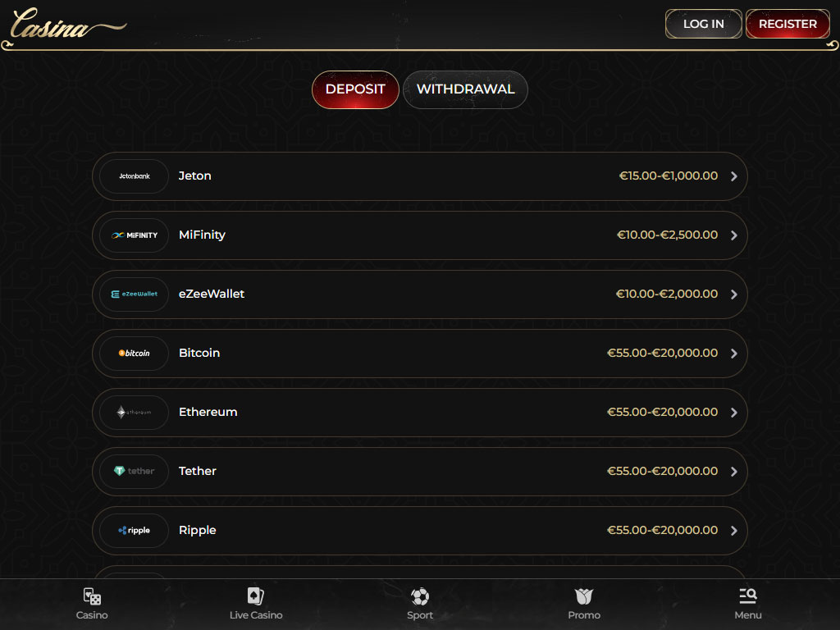Choose the Bitcoin logo icon
This screenshot has width=840, height=630.
tap(134, 354)
